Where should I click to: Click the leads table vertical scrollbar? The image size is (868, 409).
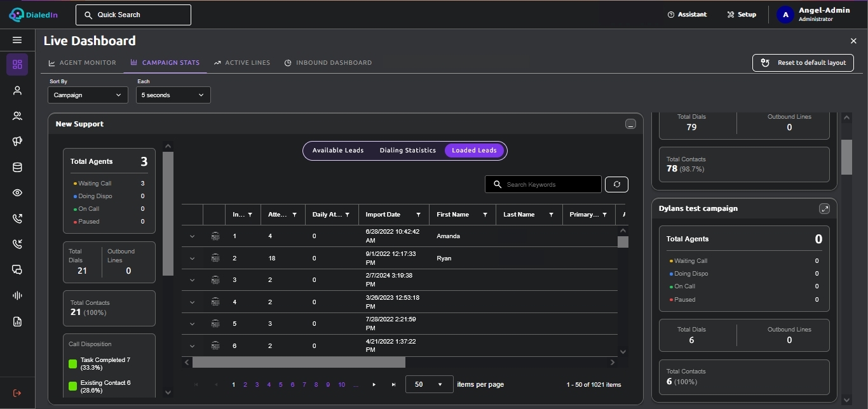pos(623,241)
